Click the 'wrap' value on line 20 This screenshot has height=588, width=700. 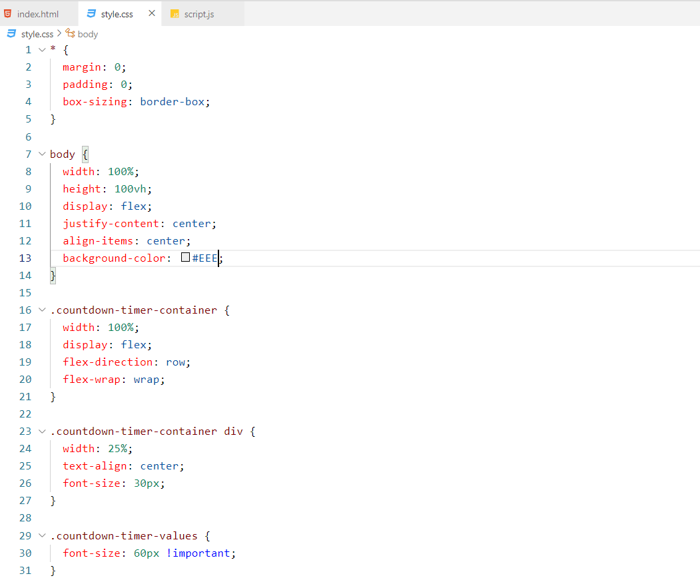147,380
